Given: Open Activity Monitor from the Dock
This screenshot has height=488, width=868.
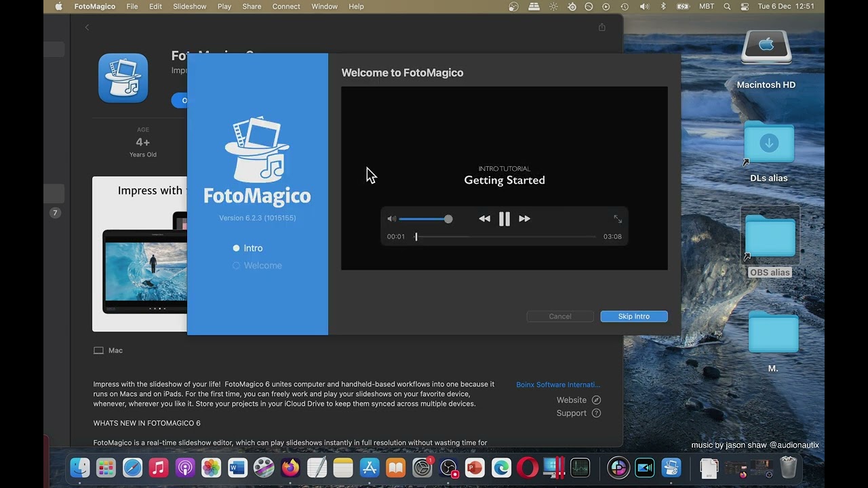Looking at the screenshot, I should [x=580, y=468].
